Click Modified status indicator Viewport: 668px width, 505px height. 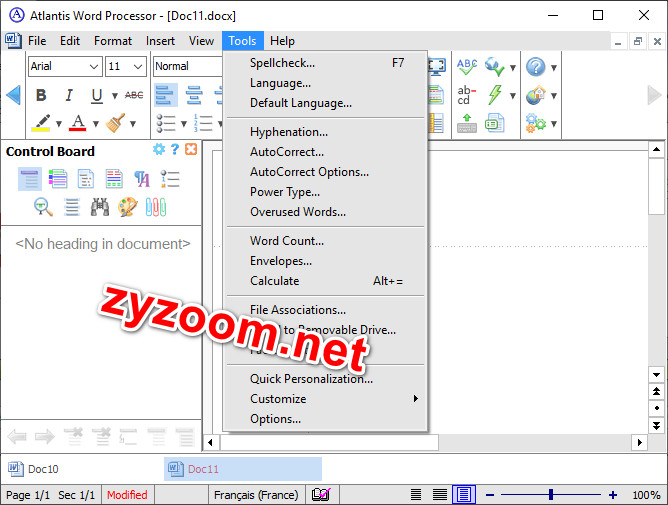[127, 495]
